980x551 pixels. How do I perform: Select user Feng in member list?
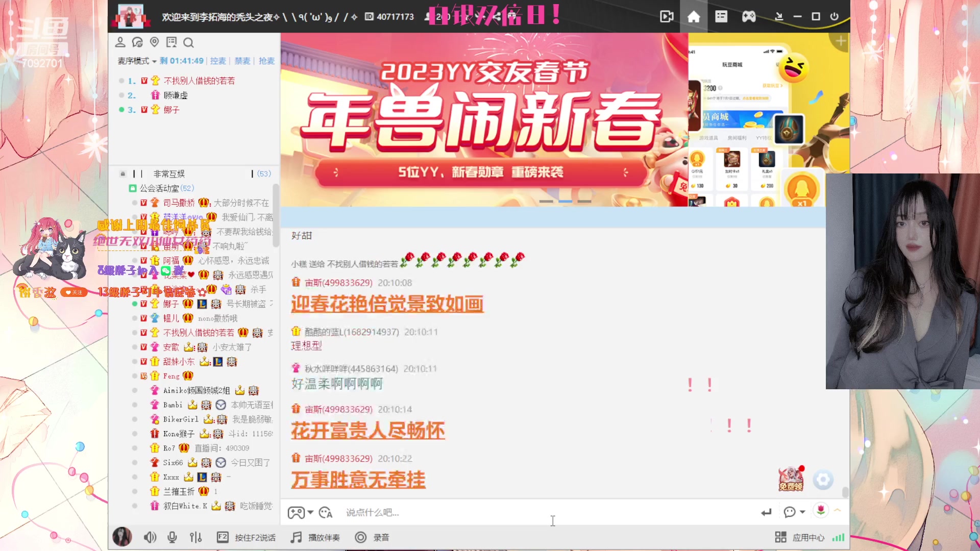click(171, 376)
